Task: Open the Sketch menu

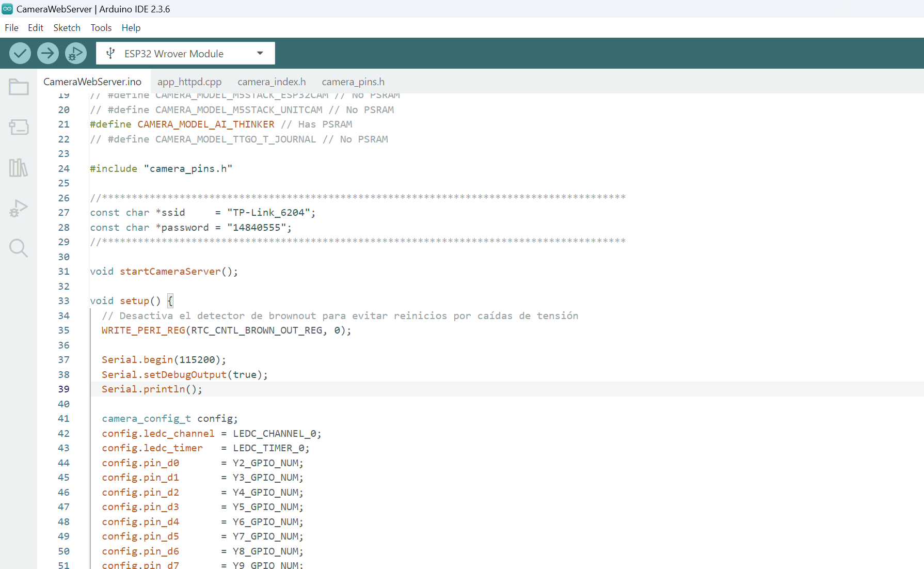Action: coord(67,28)
